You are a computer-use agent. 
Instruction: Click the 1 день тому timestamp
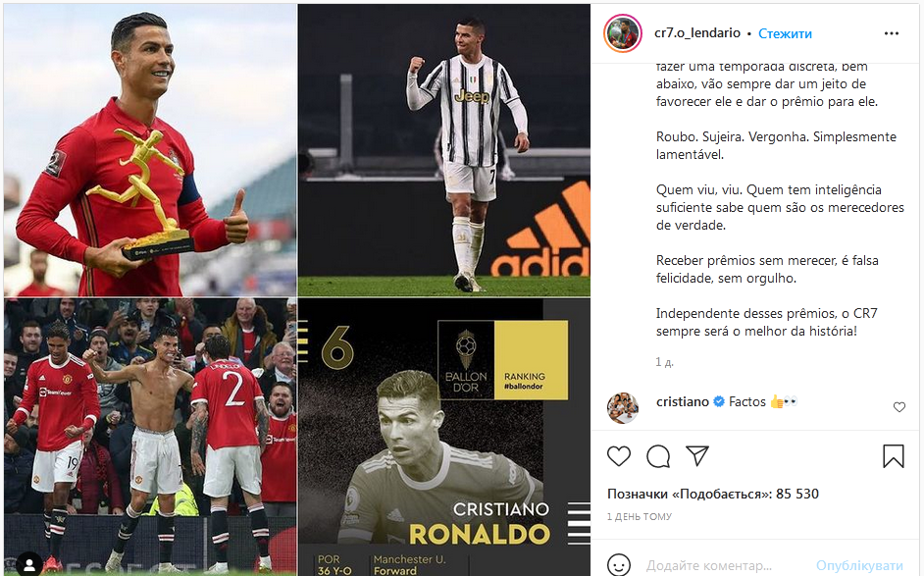pyautogui.click(x=640, y=516)
